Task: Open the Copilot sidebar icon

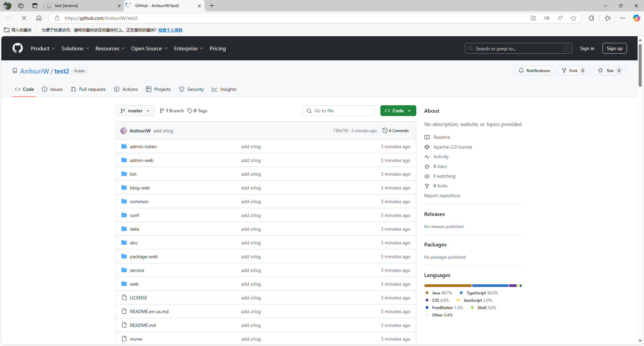Action: point(636,18)
